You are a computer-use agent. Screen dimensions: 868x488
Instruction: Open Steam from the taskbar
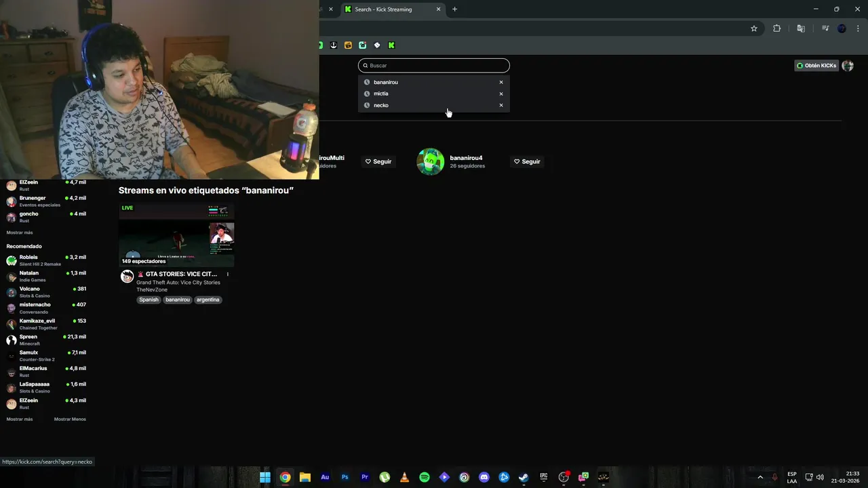[524, 477]
